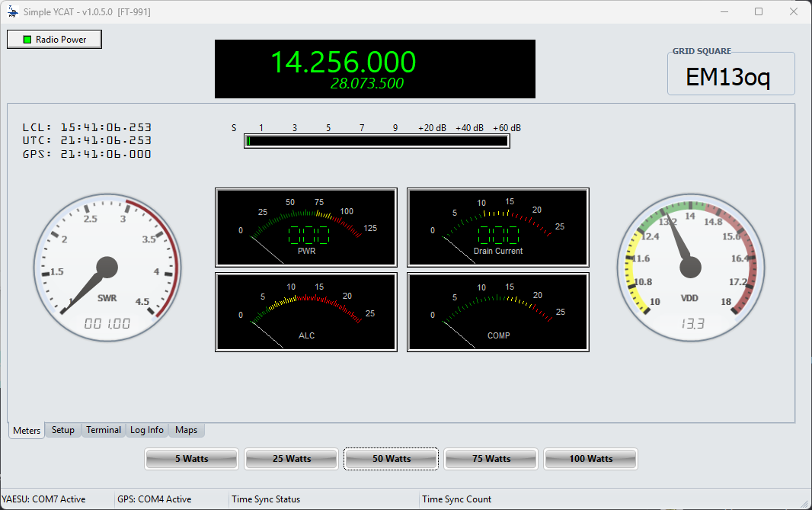812x510 pixels.
Task: Click the S-meter signal strength bar
Action: click(376, 140)
